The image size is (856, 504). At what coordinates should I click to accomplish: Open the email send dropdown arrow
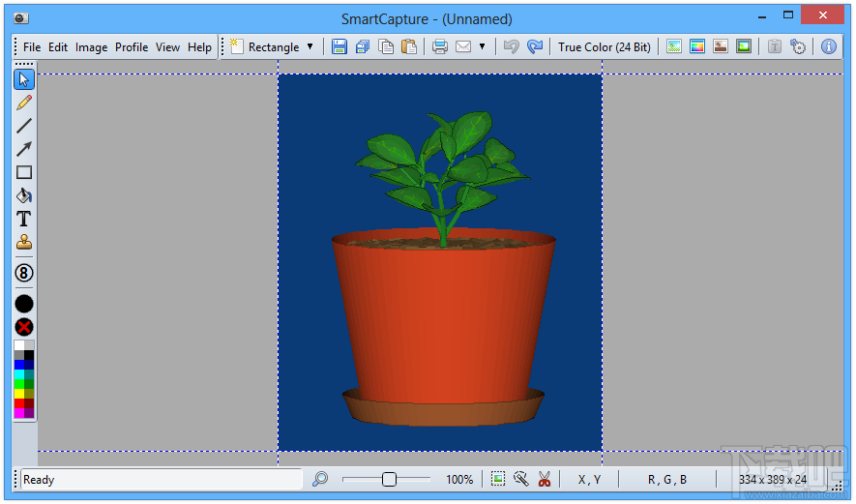point(482,46)
